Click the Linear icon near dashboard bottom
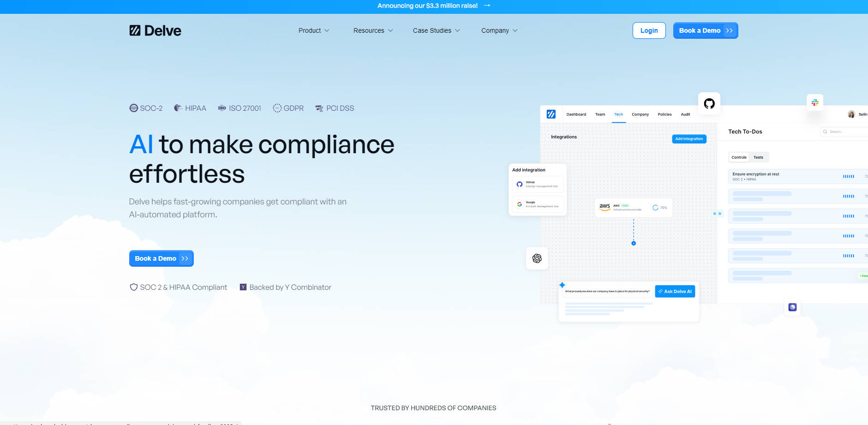Screen dimensions: 868x425 792,307
